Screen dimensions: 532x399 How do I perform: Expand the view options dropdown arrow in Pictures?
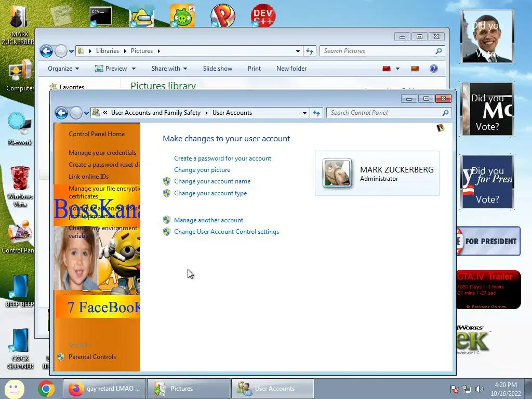click(397, 69)
